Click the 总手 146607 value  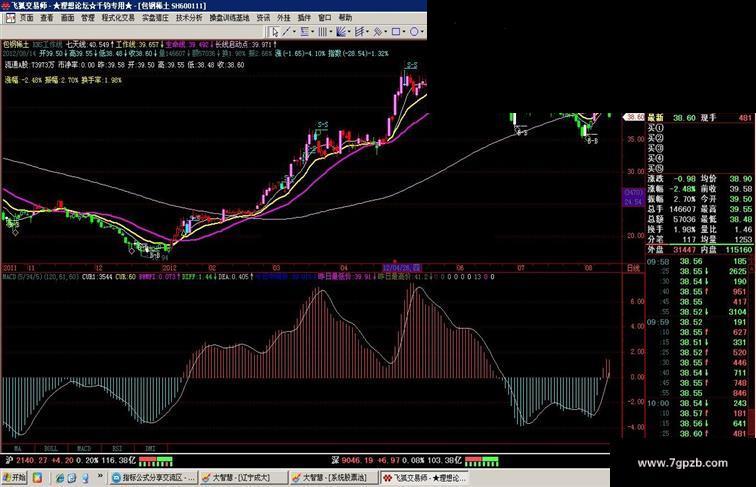point(682,209)
